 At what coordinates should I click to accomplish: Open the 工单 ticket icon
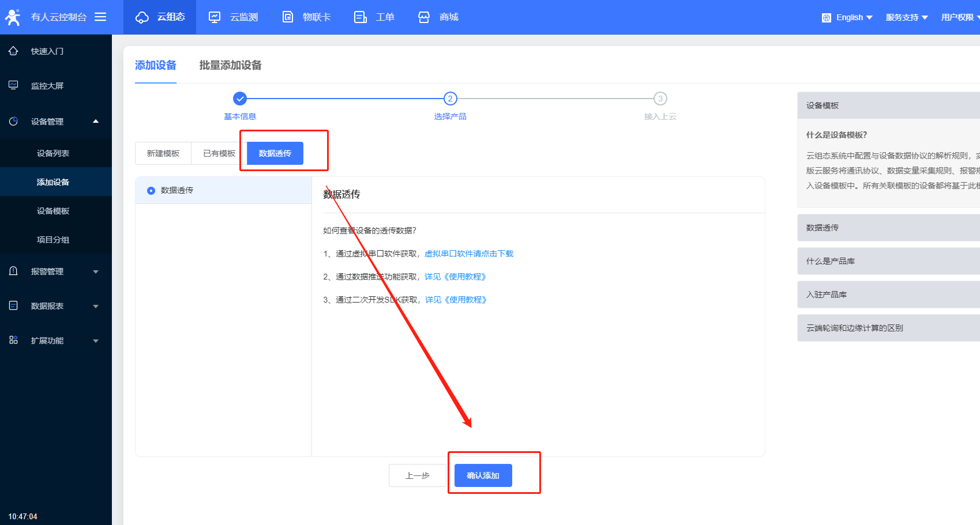[x=361, y=17]
